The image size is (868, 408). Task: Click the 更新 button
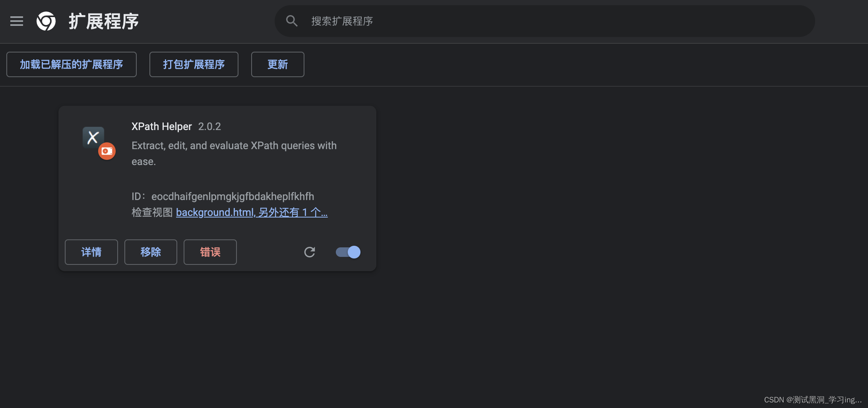click(278, 64)
